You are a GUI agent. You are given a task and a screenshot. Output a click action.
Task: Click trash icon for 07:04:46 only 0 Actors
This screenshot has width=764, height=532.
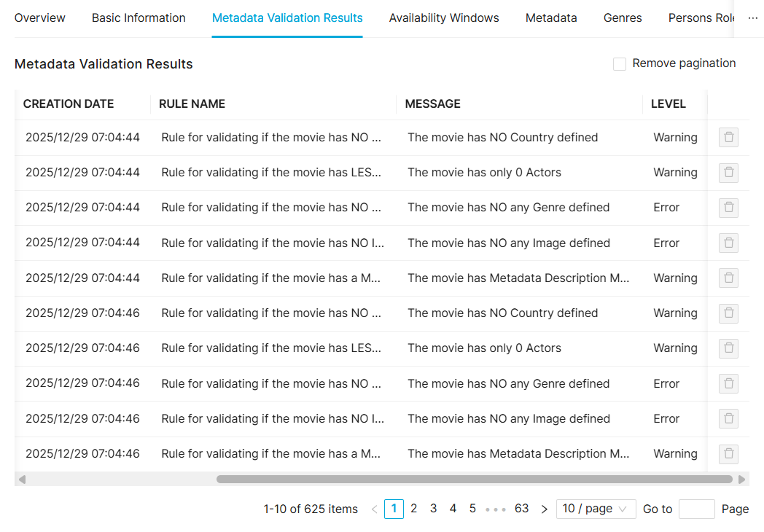click(x=728, y=348)
